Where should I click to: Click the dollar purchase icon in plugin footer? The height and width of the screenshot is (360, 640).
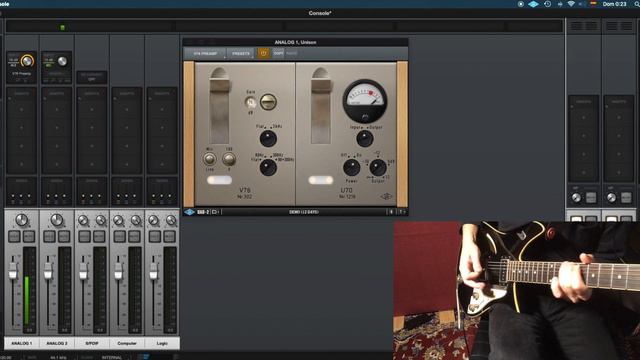tap(391, 212)
